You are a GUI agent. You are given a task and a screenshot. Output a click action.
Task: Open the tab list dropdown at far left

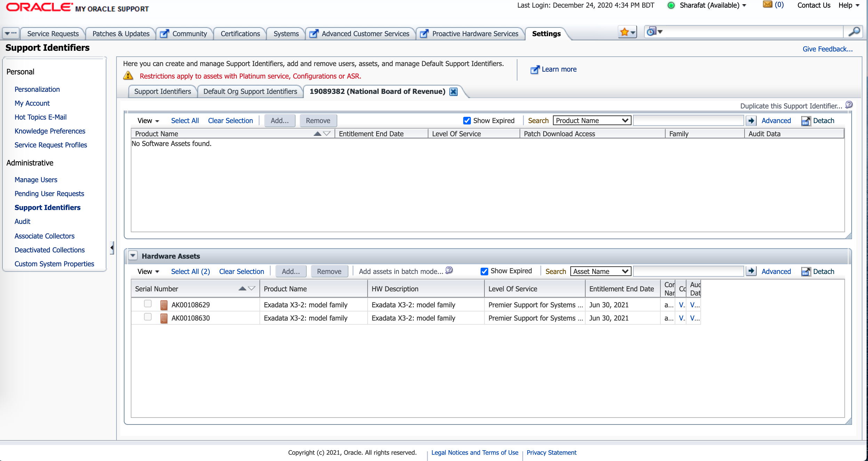coord(10,33)
